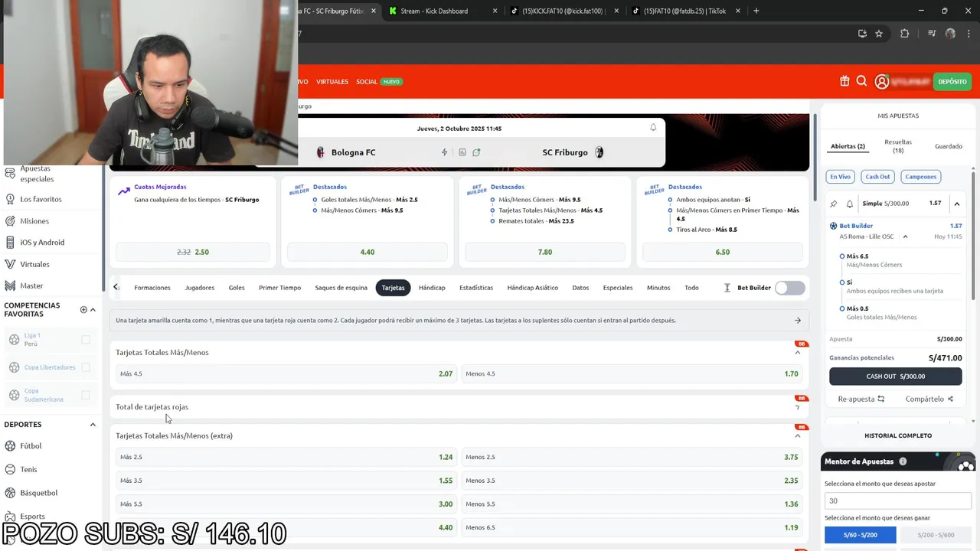Switch to Goles tab
Viewport: 980px width, 551px height.
tap(237, 288)
